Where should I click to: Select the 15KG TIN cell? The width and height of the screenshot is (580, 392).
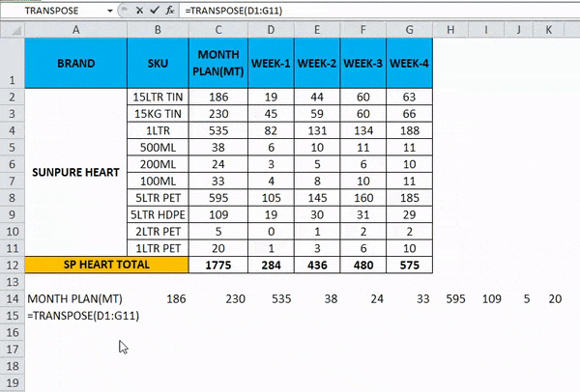158,113
